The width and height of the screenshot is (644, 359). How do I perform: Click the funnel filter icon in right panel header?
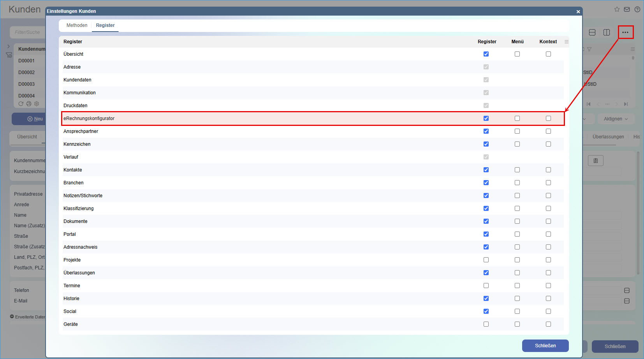(x=589, y=49)
